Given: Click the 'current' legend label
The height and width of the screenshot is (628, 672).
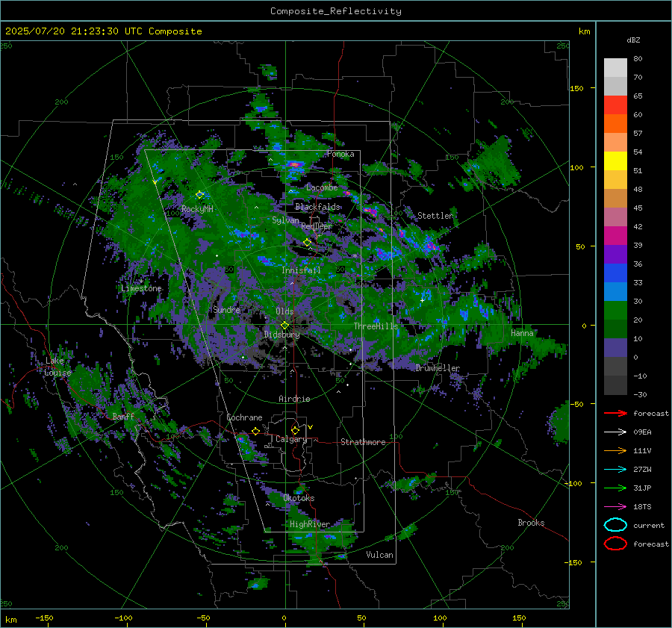Looking at the screenshot, I should point(649,526).
